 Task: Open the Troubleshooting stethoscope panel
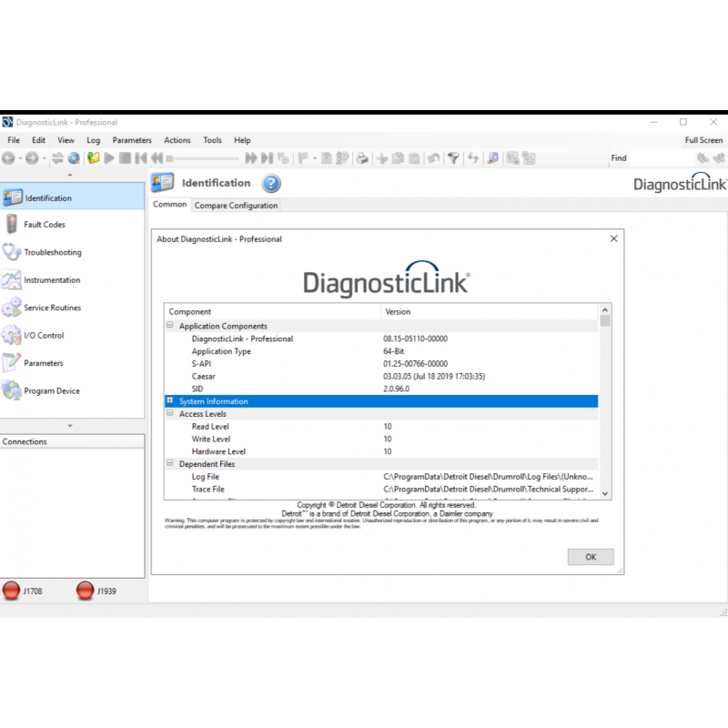(52, 252)
